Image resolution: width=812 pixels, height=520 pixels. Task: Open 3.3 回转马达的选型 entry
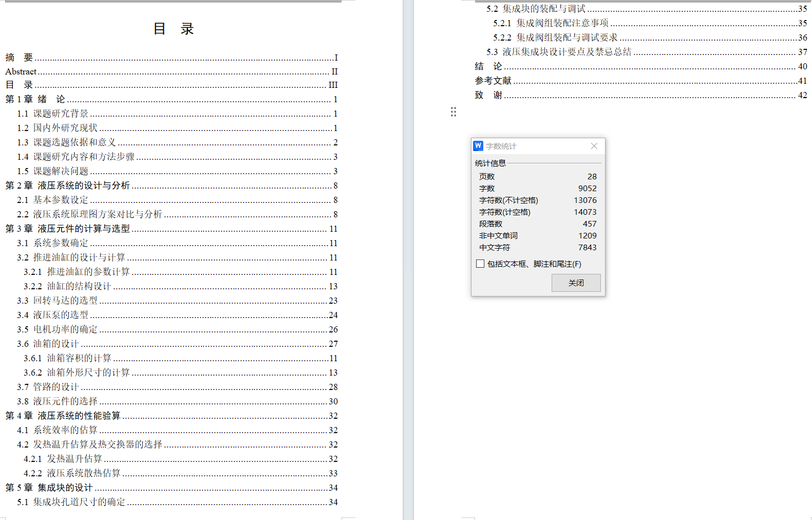(x=177, y=301)
